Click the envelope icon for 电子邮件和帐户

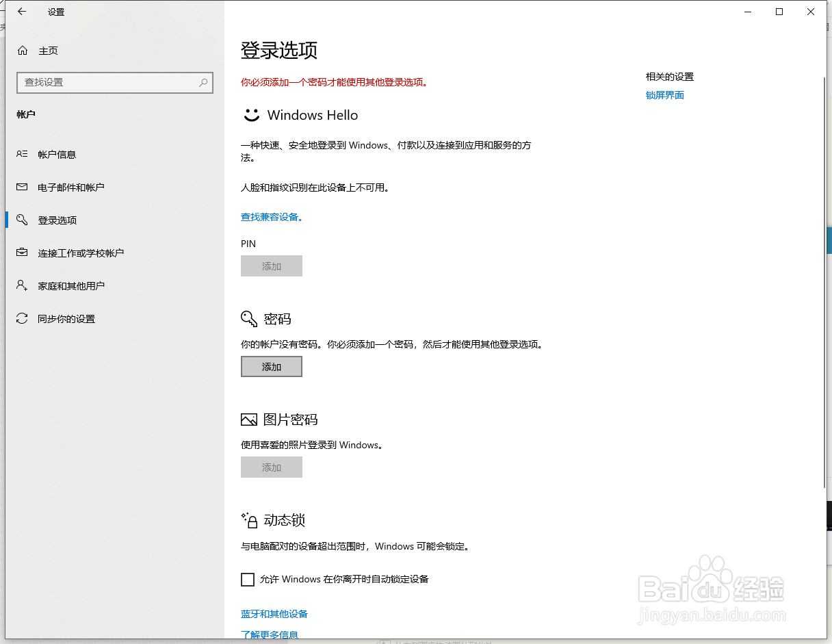[23, 188]
